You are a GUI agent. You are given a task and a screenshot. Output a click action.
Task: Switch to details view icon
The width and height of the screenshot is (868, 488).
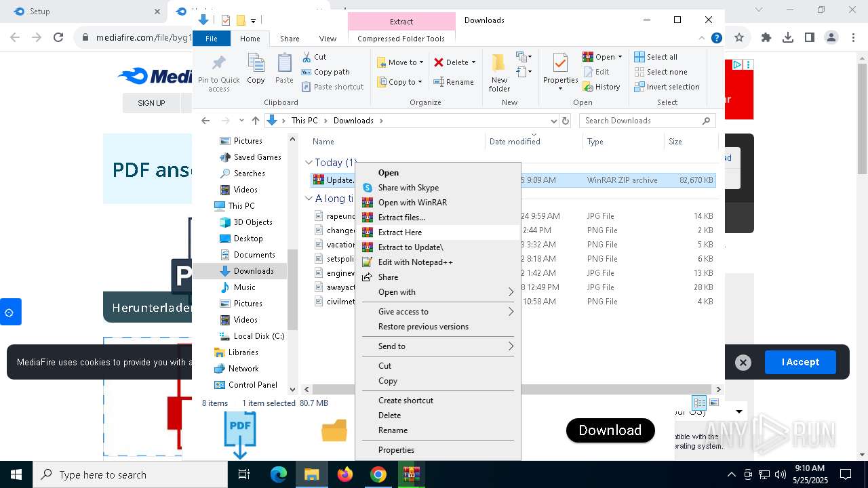tap(699, 403)
